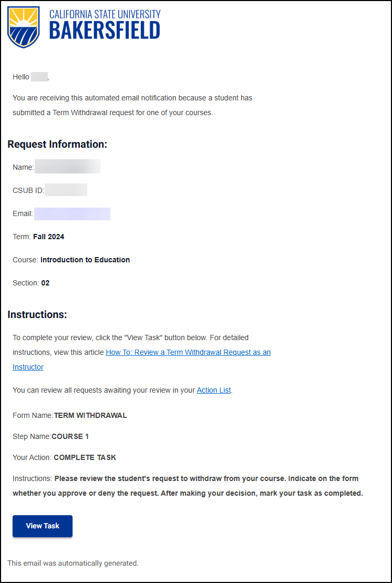Click the redacted CSUB ID value
Viewport: 392px width, 583px height.
tap(66, 190)
